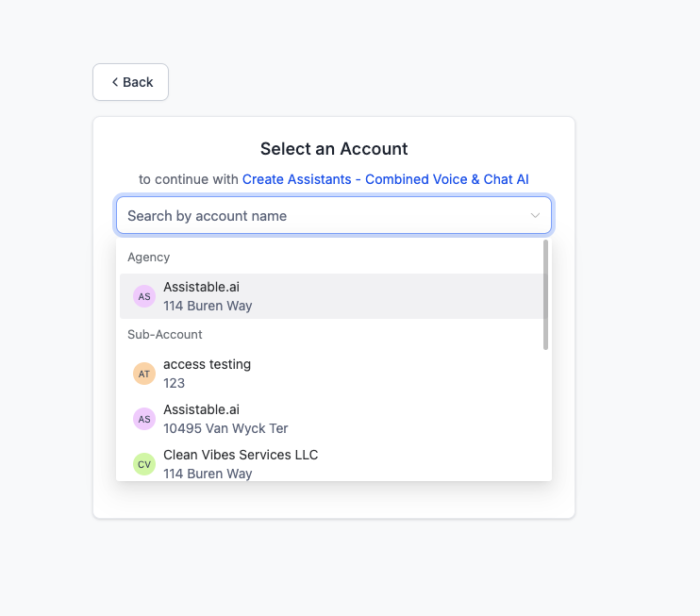This screenshot has height=616, width=700.
Task: Click the orange AT avatar icon
Action: 144,374
